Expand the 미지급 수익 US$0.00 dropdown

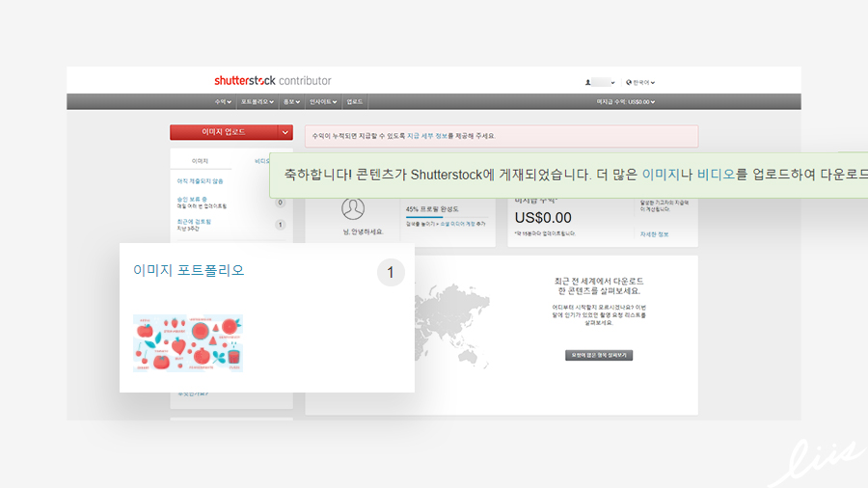pyautogui.click(x=626, y=102)
